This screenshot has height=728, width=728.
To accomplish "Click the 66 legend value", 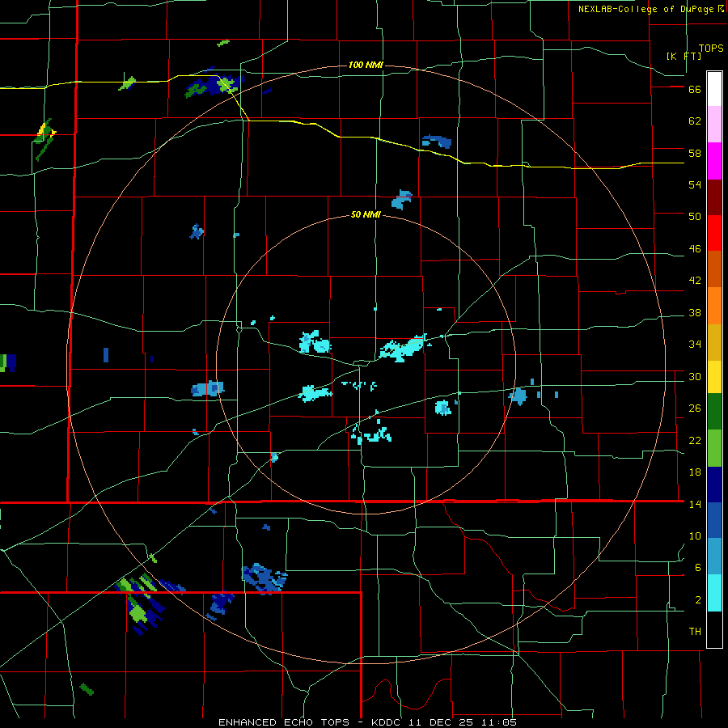I will (695, 90).
